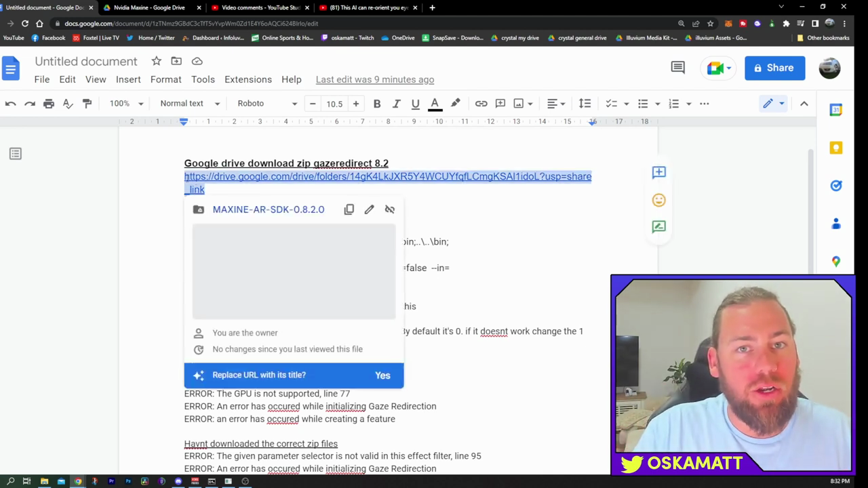The width and height of the screenshot is (868, 488).
Task: Toggle underline formatting
Action: (415, 104)
